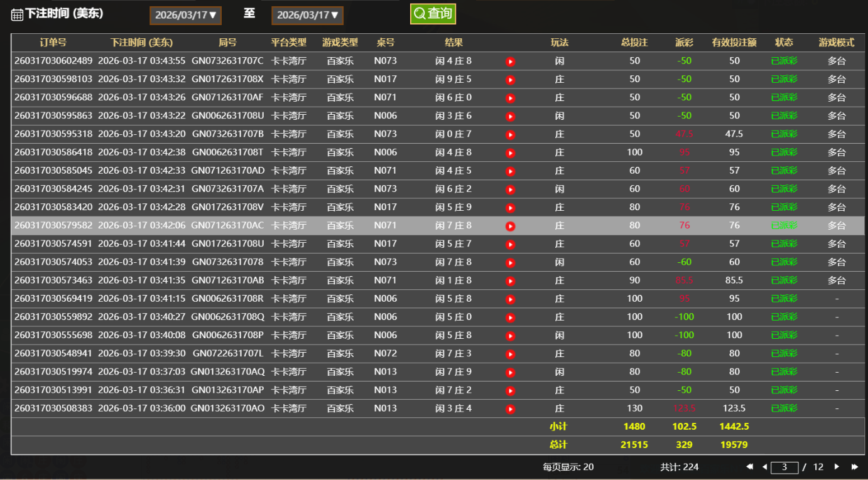The height and width of the screenshot is (480, 868).
Task: Open the start date dropdown
Action: click(185, 15)
